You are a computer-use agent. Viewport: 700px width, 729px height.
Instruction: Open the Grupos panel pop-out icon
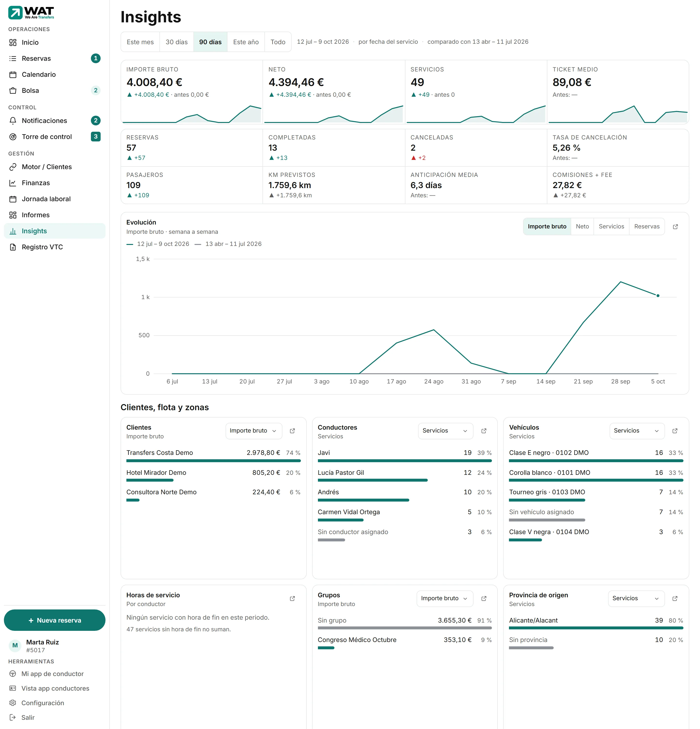[483, 599]
